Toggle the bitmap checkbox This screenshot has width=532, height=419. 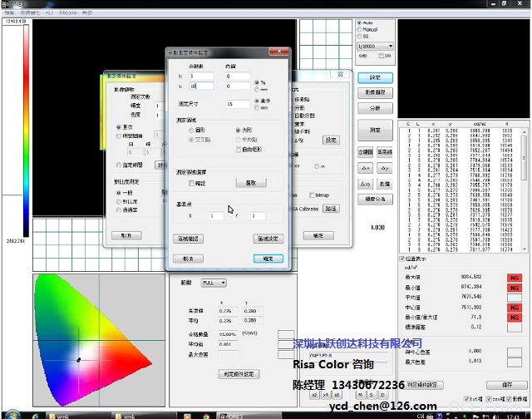[x=312, y=195]
